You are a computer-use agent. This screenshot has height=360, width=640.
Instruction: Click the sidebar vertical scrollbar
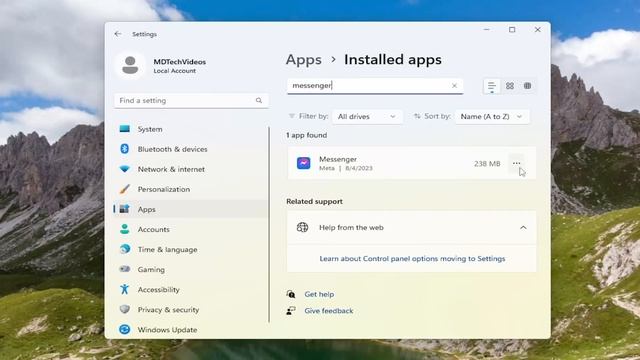(x=269, y=224)
